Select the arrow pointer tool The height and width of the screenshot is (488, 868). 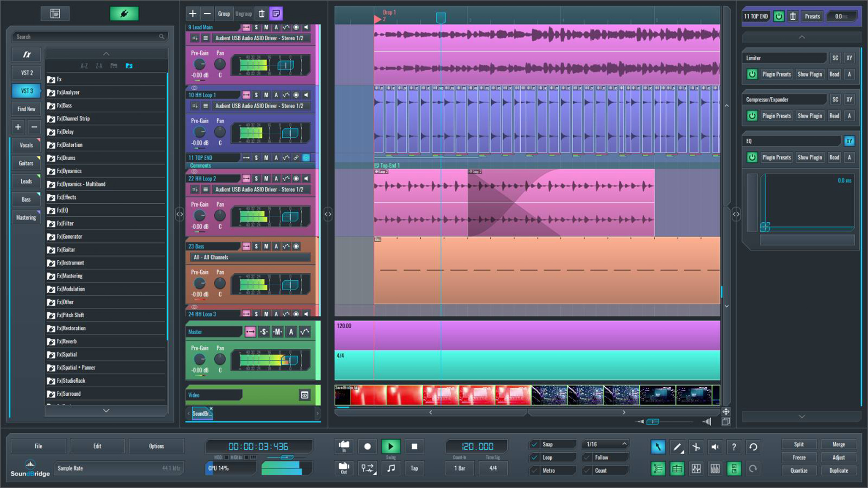pyautogui.click(x=658, y=447)
